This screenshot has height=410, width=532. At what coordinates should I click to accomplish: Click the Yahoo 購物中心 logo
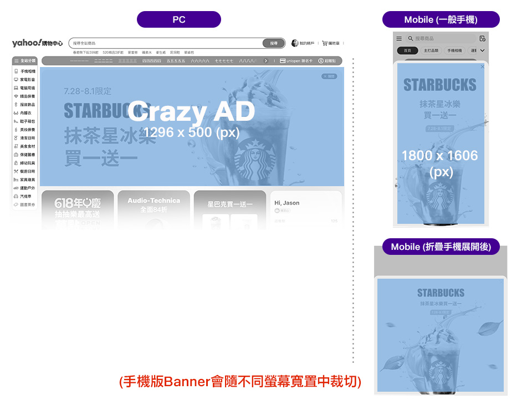[x=37, y=43]
